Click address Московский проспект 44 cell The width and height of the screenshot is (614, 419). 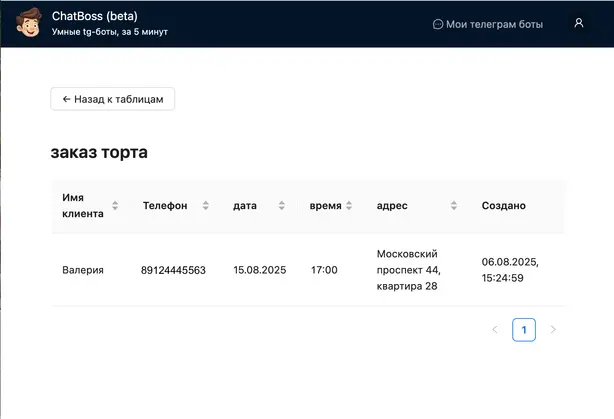408,270
